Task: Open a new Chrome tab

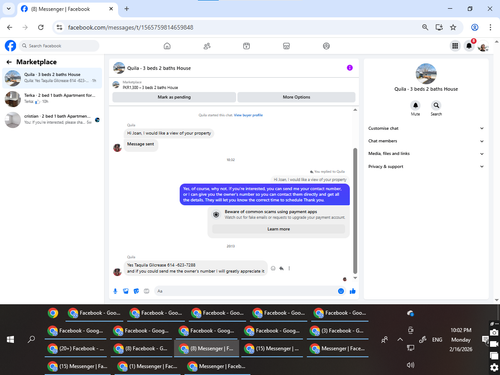Action: point(126,9)
